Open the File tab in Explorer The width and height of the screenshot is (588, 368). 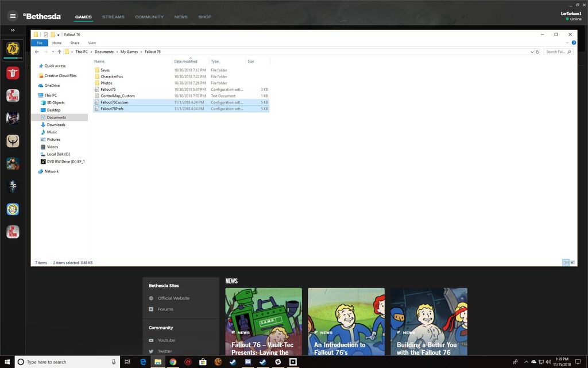pos(40,43)
